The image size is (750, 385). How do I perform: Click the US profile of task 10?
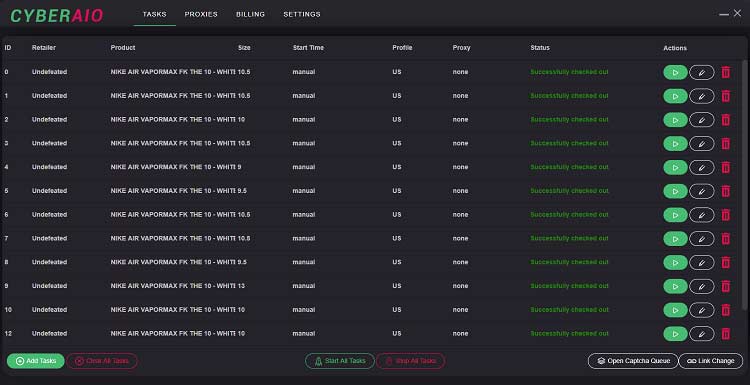coord(397,310)
